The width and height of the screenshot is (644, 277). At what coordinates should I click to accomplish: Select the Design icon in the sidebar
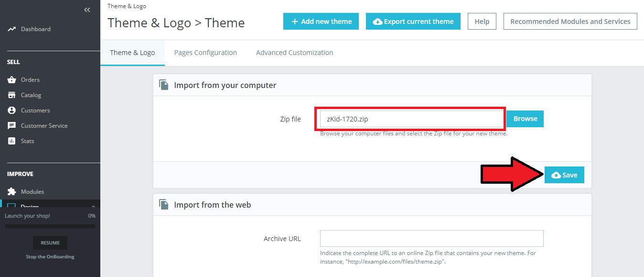pos(12,206)
